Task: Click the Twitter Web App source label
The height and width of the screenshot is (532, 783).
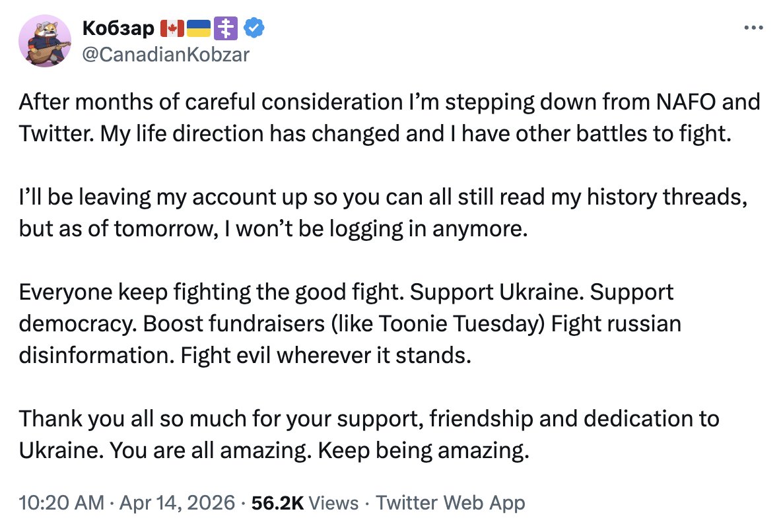Action: pos(450,503)
